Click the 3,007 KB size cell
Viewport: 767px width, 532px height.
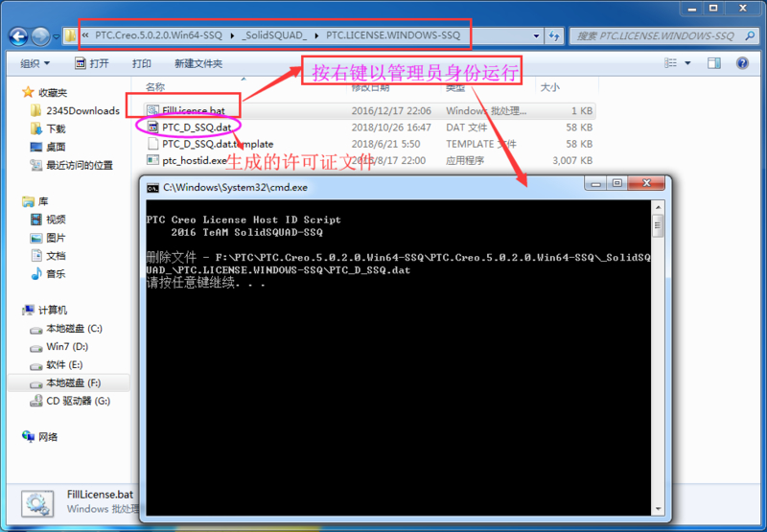(572, 160)
